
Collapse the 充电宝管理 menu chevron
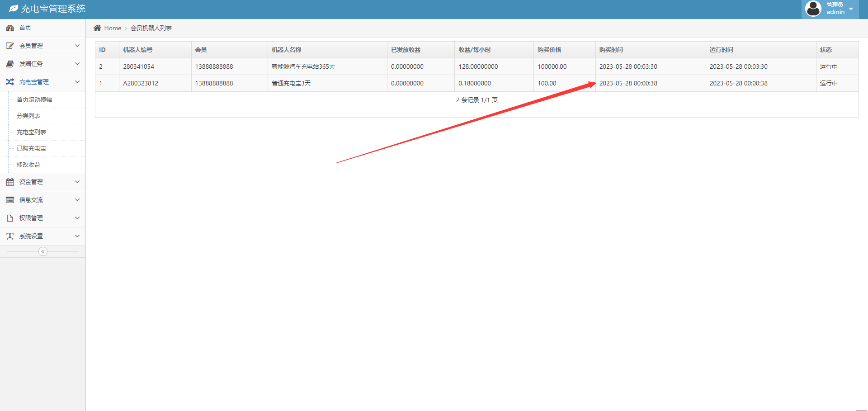[x=77, y=82]
